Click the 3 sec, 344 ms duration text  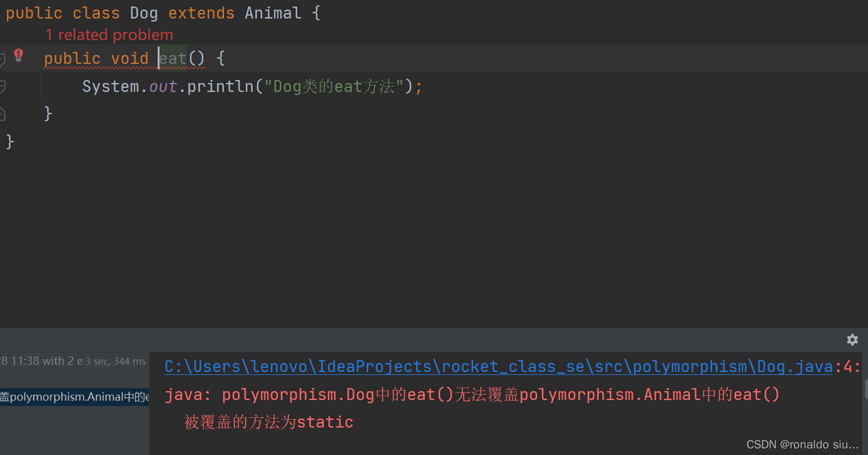click(x=116, y=361)
